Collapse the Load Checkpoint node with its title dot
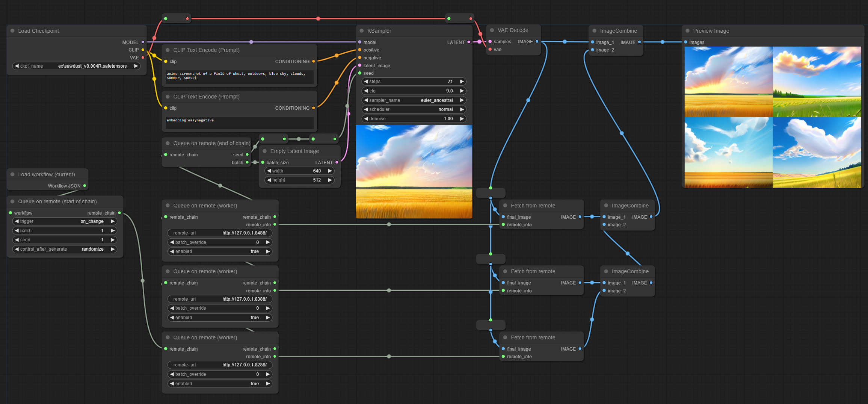This screenshot has height=404, width=868. (12, 31)
